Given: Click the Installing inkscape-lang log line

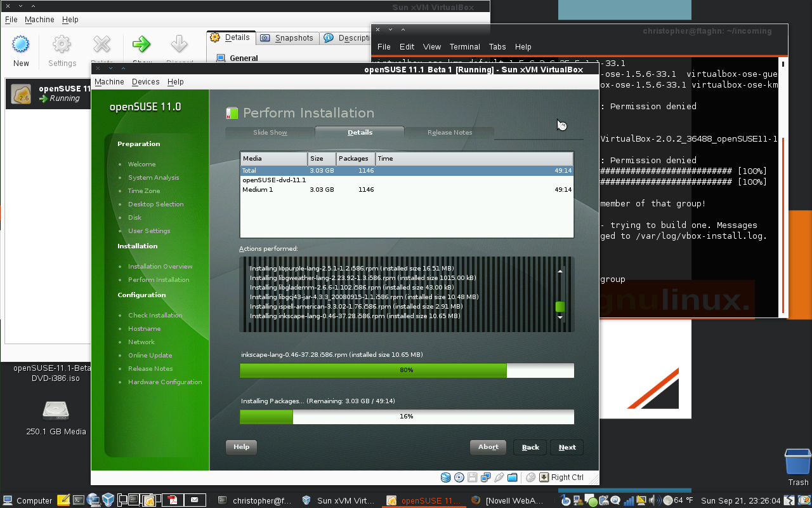Looking at the screenshot, I should tap(355, 316).
